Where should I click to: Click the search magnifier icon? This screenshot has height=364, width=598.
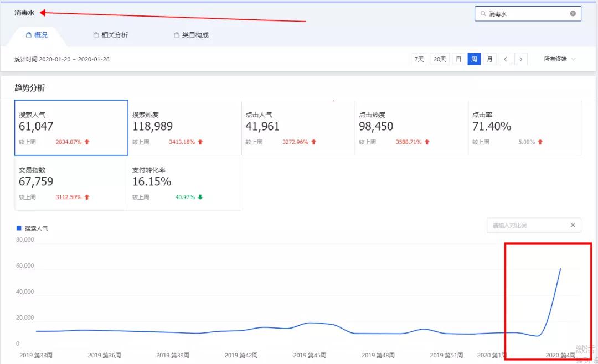[x=483, y=14]
